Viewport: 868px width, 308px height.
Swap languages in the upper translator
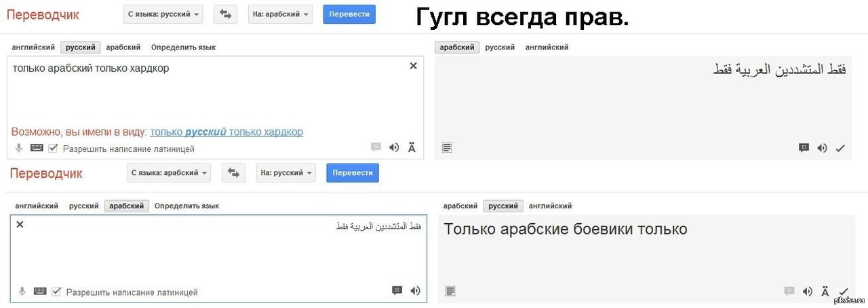[225, 14]
